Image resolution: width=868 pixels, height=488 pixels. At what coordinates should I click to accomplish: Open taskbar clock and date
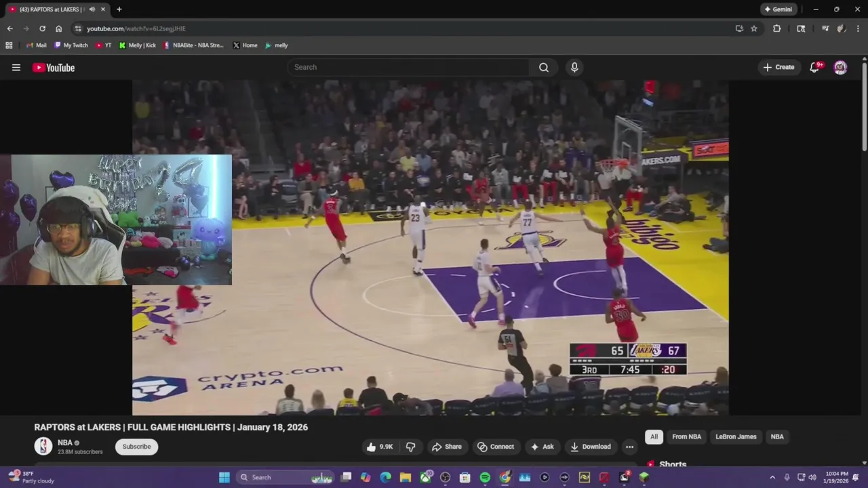tap(837, 477)
